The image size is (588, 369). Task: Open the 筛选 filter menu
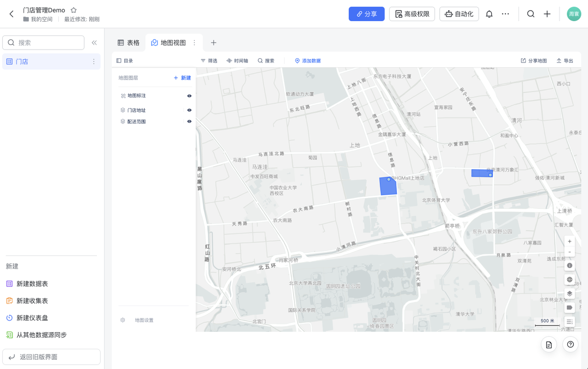coord(209,61)
